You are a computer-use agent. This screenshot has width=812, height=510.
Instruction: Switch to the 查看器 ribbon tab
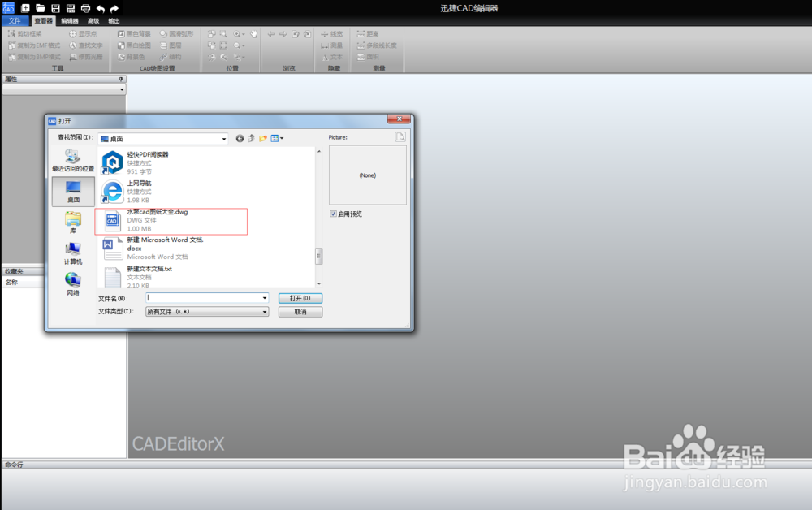pos(44,21)
